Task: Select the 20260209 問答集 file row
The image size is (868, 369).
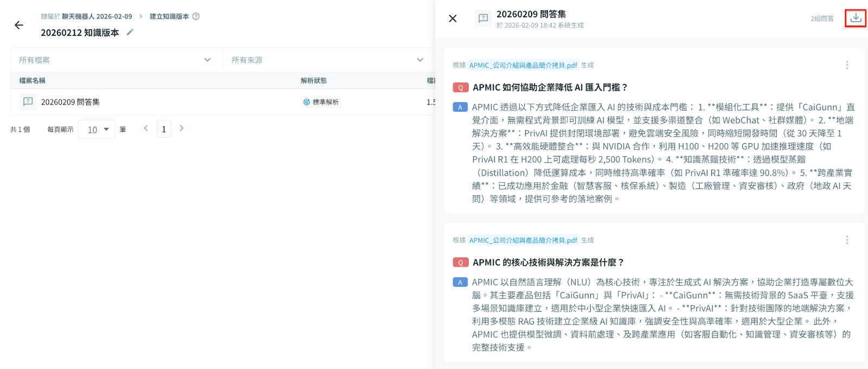Action: pyautogui.click(x=71, y=102)
